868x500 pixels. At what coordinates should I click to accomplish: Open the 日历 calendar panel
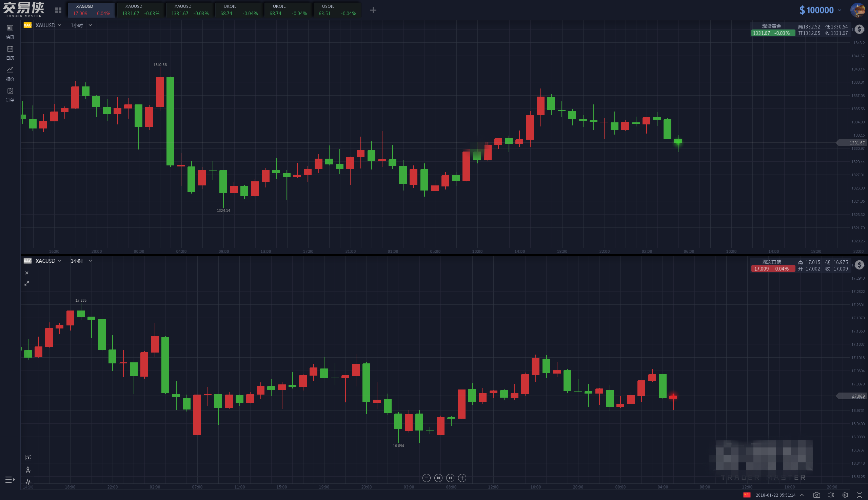pos(10,52)
